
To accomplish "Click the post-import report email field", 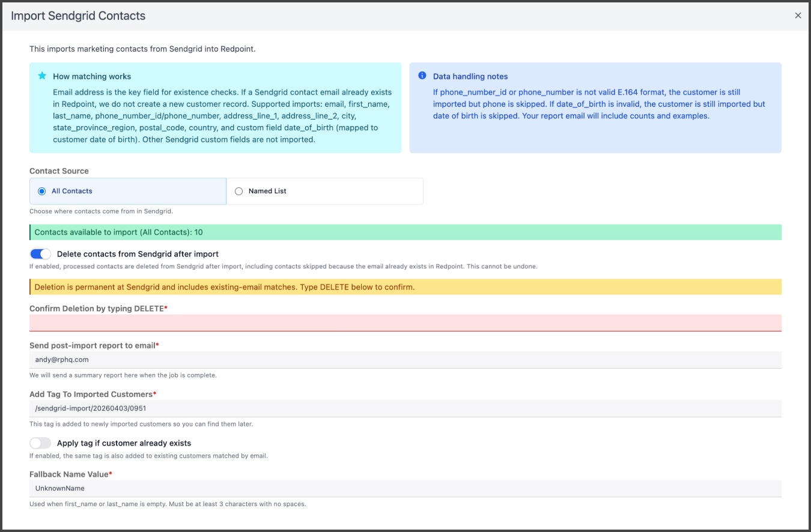I will point(405,360).
